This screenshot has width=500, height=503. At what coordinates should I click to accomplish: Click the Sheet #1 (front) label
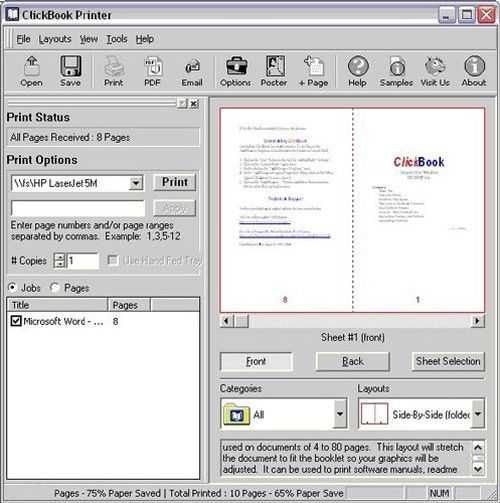[x=353, y=337]
